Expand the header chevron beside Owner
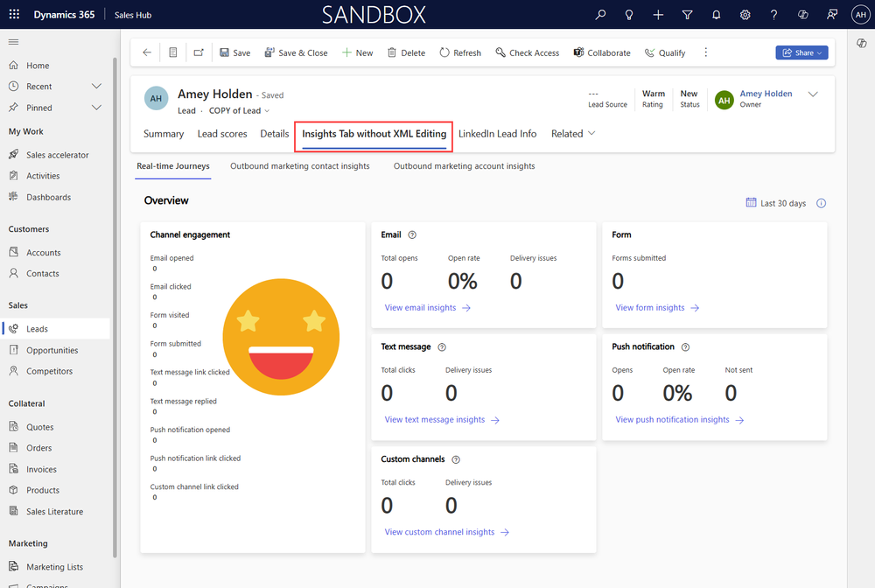The image size is (875, 588). point(813,94)
